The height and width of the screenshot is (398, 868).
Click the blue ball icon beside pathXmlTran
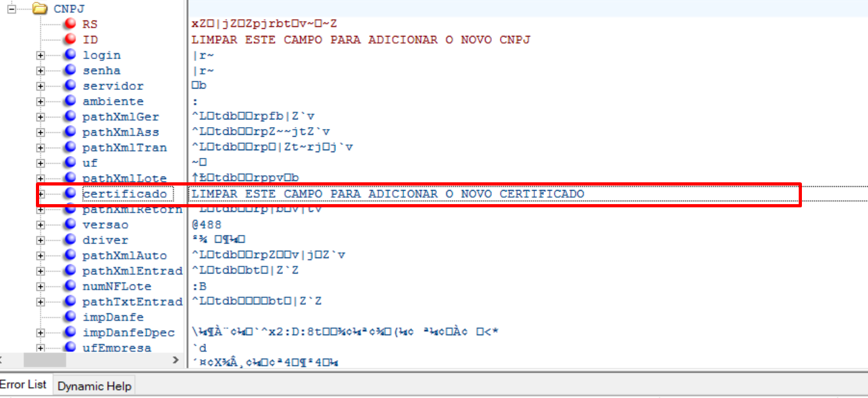pos(70,148)
